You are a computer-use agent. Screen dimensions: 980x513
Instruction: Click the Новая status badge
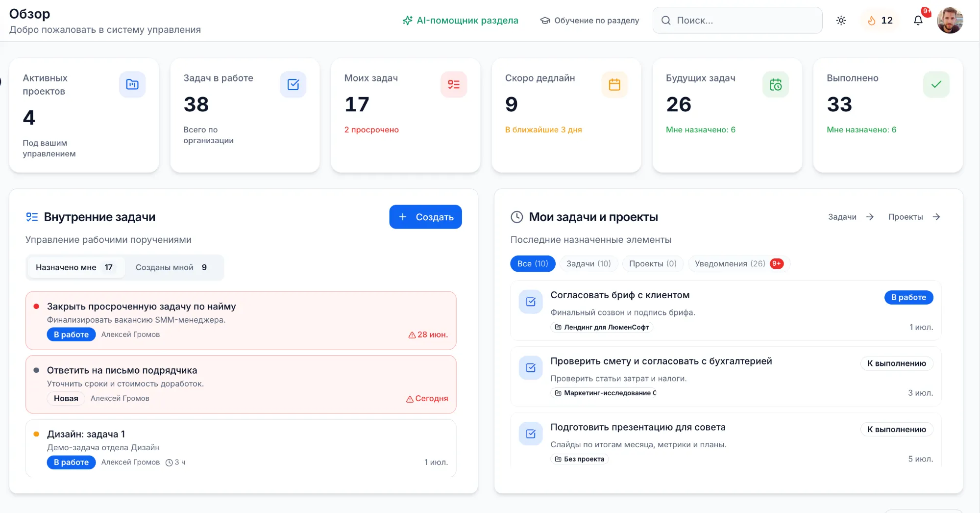coord(66,399)
